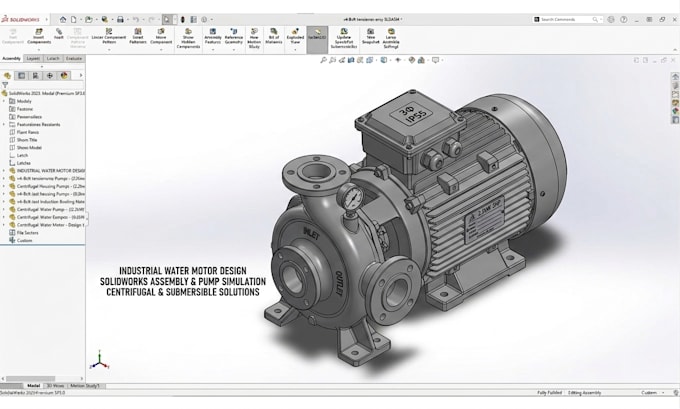Screen dimensions: 680x409
Task: Toggle the Section View icon
Action: [351, 60]
